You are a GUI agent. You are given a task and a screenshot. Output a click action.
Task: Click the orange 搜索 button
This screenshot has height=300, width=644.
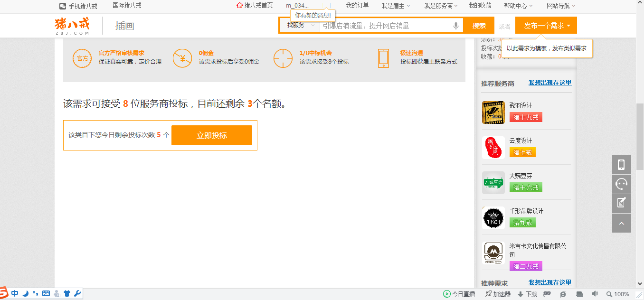[x=479, y=26]
